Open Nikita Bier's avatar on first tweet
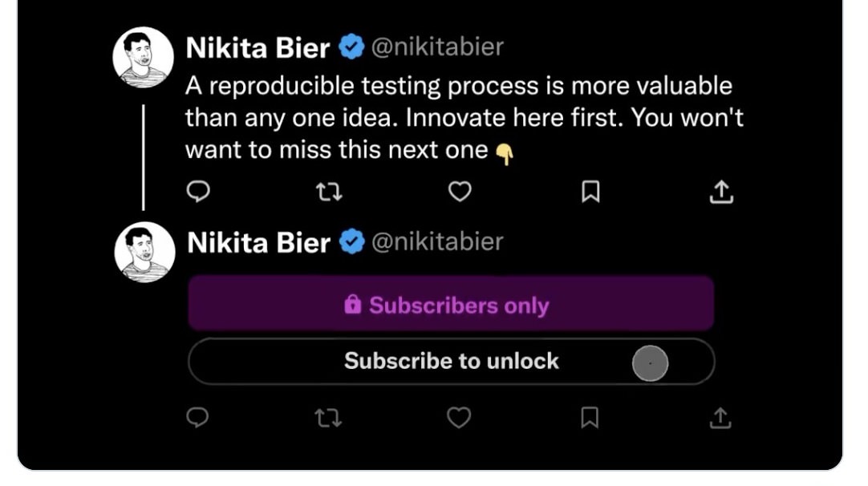The image size is (868, 486). point(144,57)
